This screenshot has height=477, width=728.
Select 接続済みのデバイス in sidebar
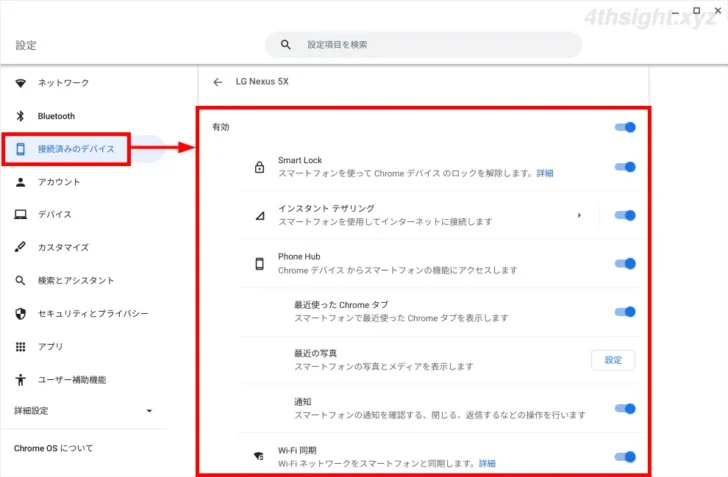(x=76, y=149)
